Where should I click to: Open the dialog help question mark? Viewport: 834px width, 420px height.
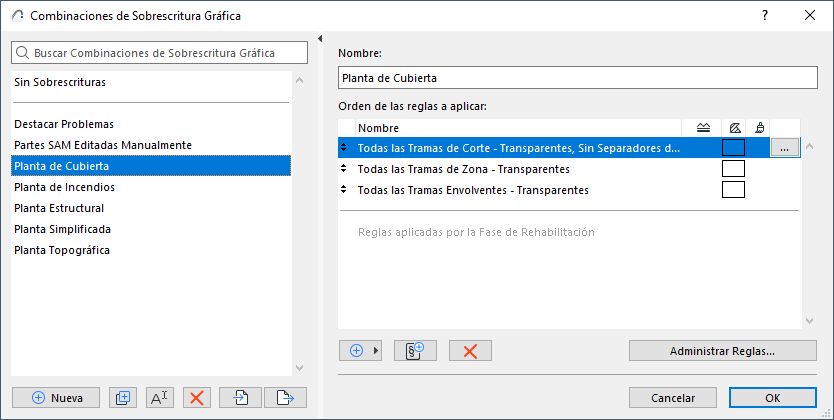coord(765,15)
